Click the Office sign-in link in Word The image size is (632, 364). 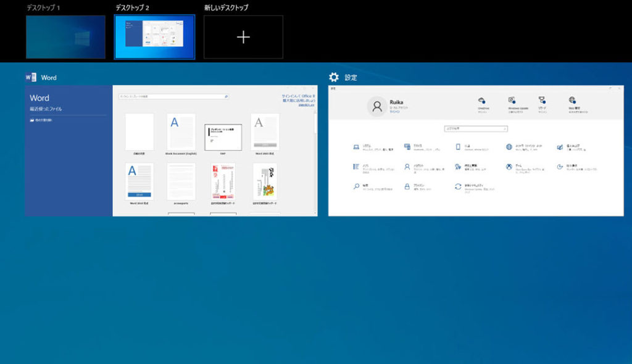click(x=299, y=99)
